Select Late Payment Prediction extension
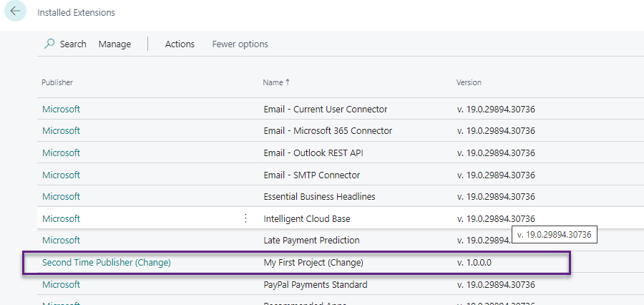The width and height of the screenshot is (644, 305). click(x=311, y=241)
